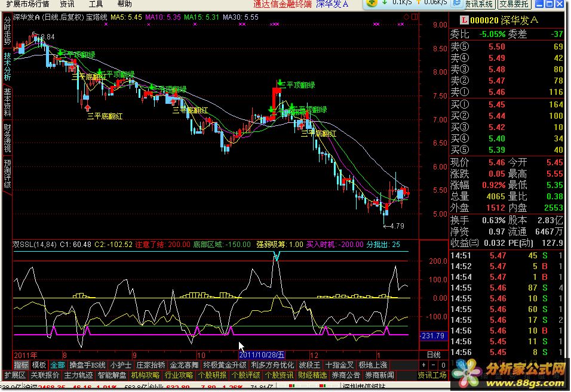The height and width of the screenshot is (392, 571).
Task: Open the 扩展区 tab
Action: click(x=15, y=375)
